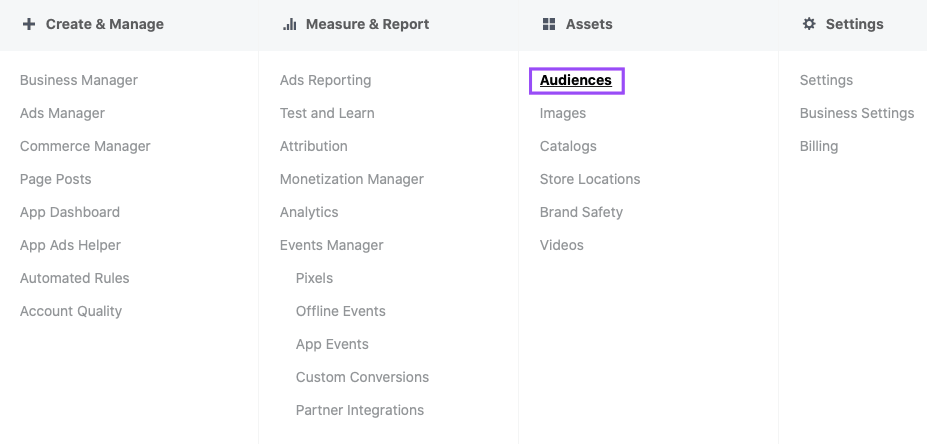The width and height of the screenshot is (927, 444).
Task: Open Partner Integrations
Action: click(x=359, y=410)
